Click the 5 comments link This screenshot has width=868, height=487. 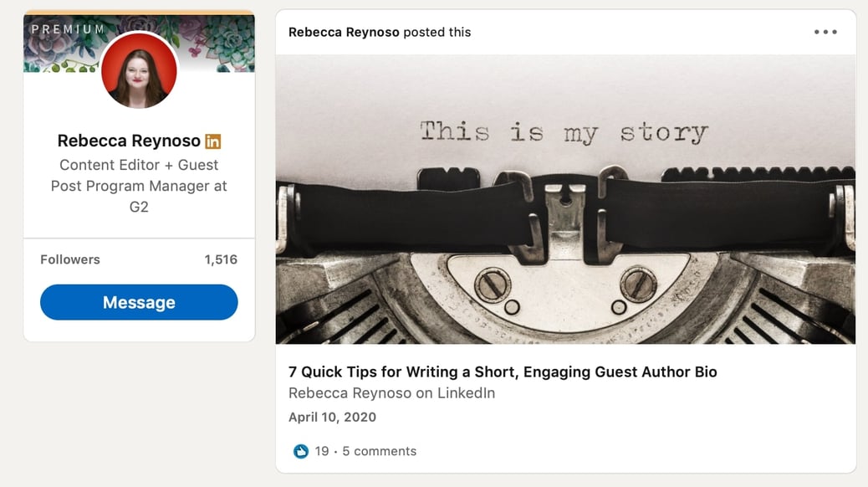(x=378, y=450)
